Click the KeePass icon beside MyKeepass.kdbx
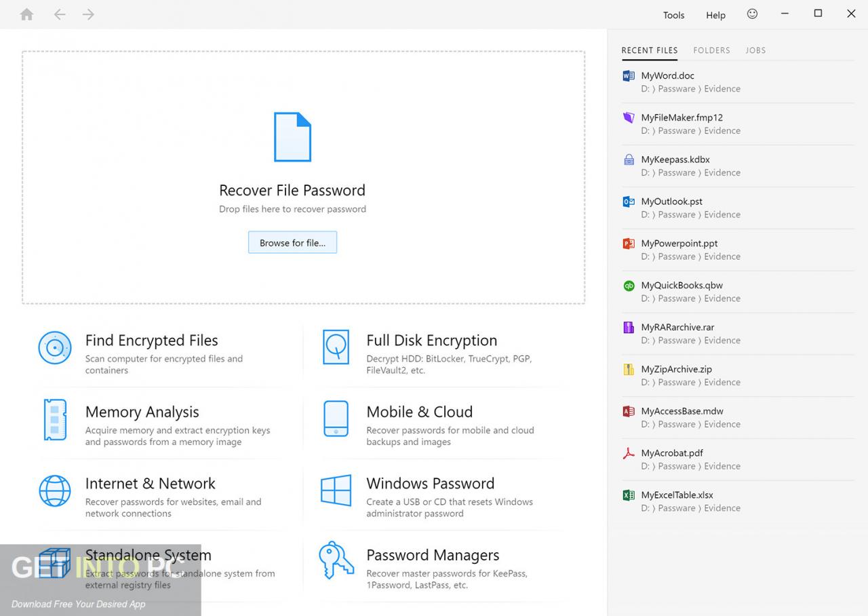The width and height of the screenshot is (868, 616). tap(629, 159)
